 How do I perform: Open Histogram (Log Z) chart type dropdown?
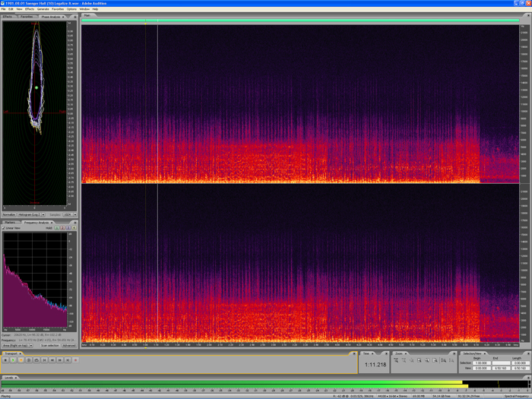click(x=32, y=215)
